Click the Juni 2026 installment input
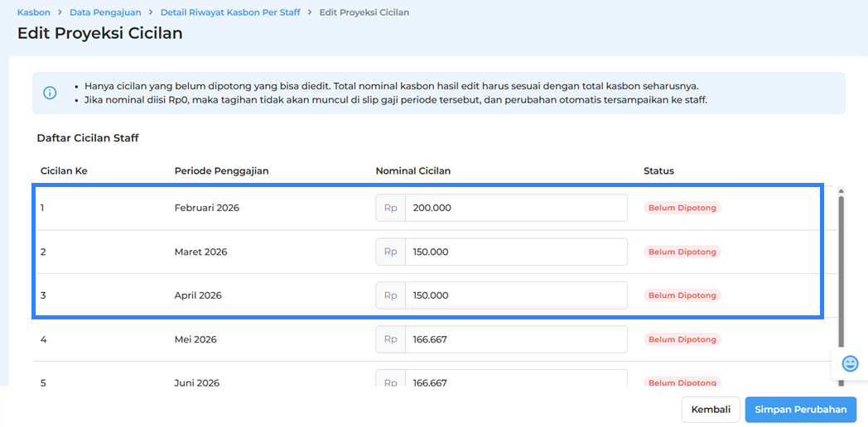 (515, 381)
